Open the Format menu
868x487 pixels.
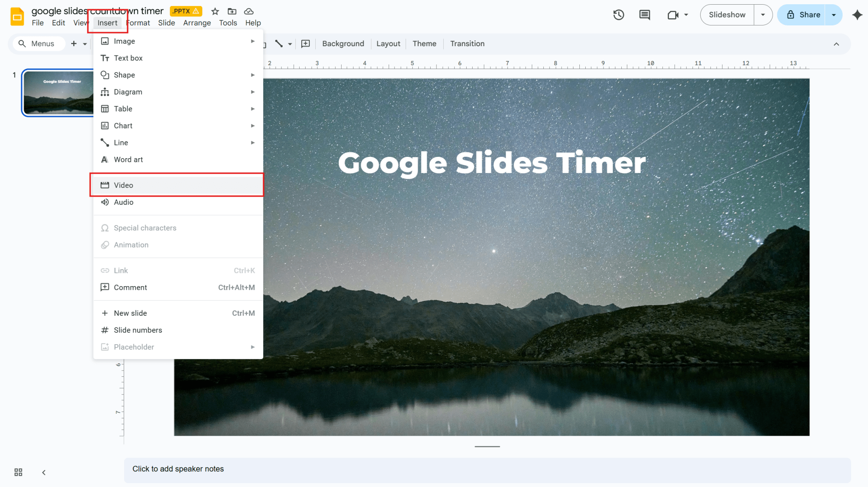[138, 23]
